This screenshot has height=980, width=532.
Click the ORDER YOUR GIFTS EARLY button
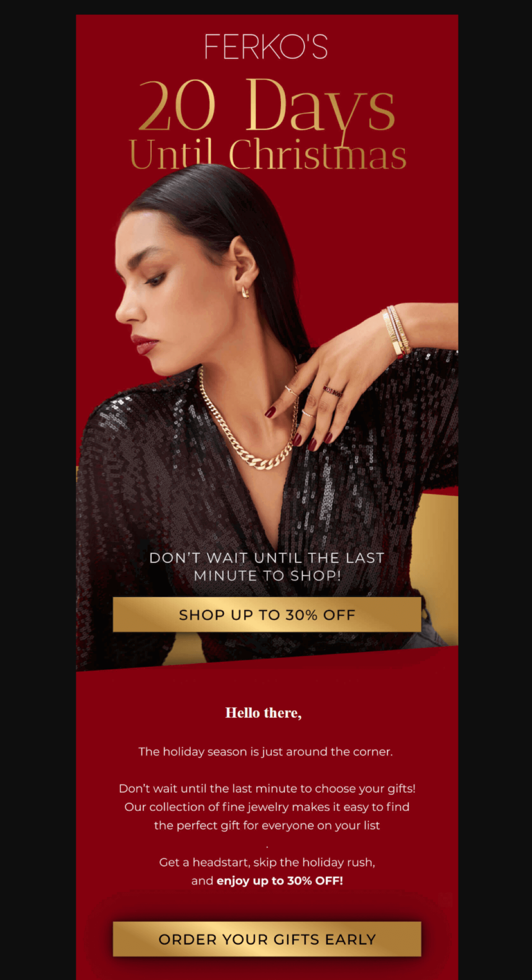(267, 939)
